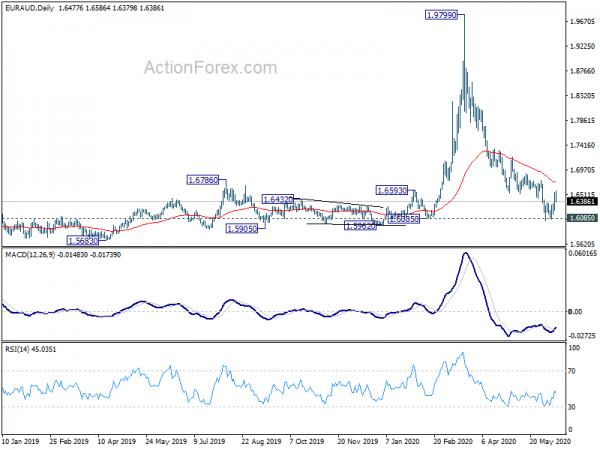The height and width of the screenshot is (450, 600).
Task: Click the 1.97990 peak price label
Action: coord(442,15)
